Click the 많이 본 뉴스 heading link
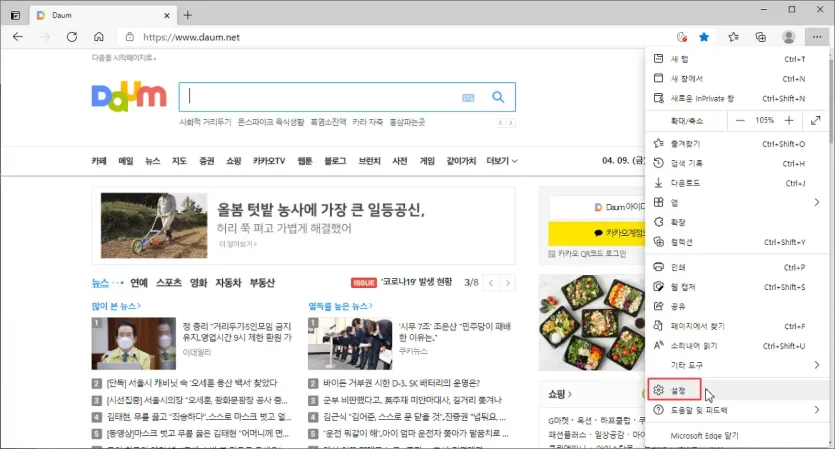This screenshot has height=449, width=835. 116,306
